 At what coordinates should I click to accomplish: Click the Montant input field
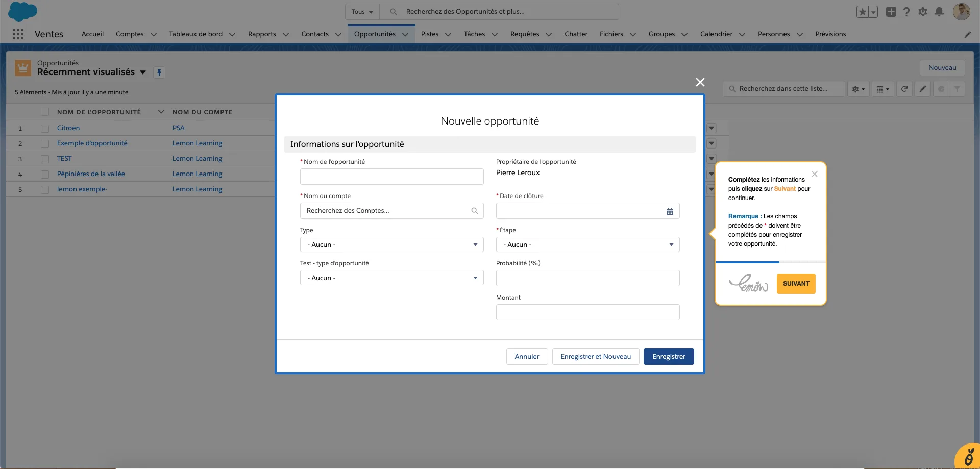pyautogui.click(x=588, y=312)
